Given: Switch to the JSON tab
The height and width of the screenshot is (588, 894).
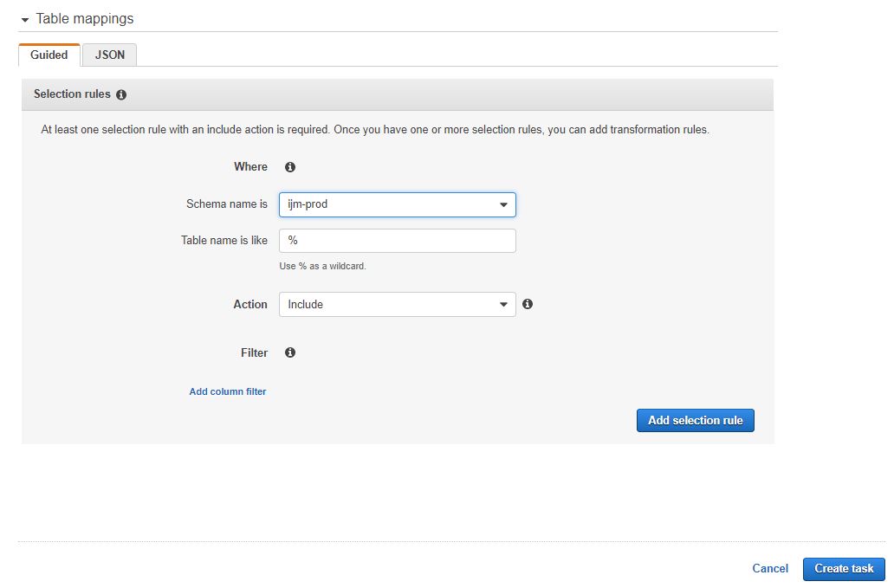Looking at the screenshot, I should [109, 55].
